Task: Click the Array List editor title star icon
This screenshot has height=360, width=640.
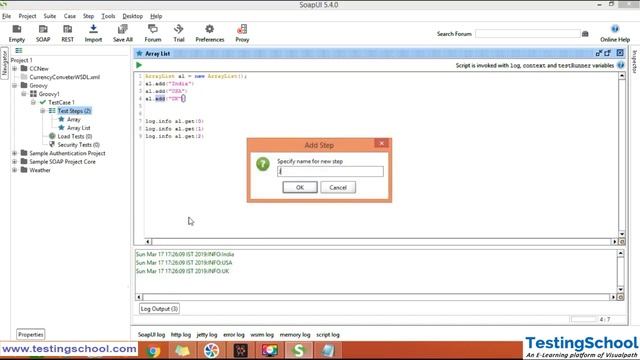Action: 139,53
